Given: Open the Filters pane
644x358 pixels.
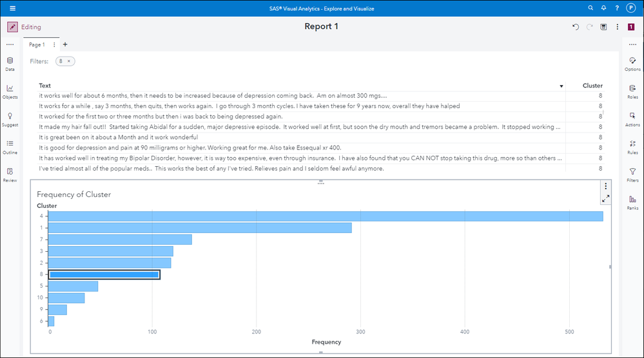Looking at the screenshot, I should click(632, 175).
